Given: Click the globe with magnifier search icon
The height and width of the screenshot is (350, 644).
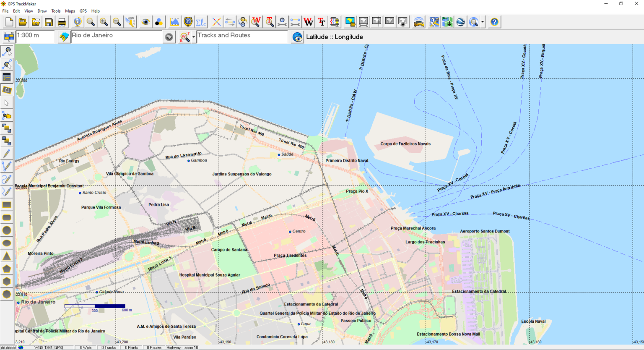Looking at the screenshot, I should 474,22.
